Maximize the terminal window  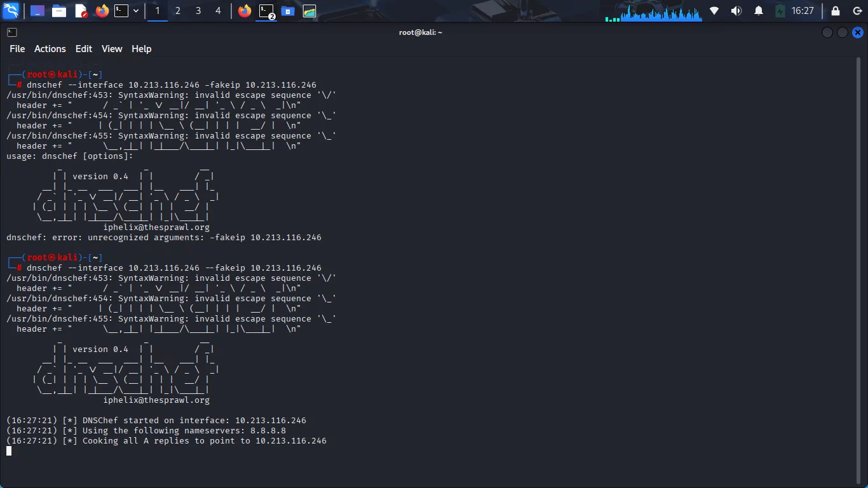[x=842, y=32]
